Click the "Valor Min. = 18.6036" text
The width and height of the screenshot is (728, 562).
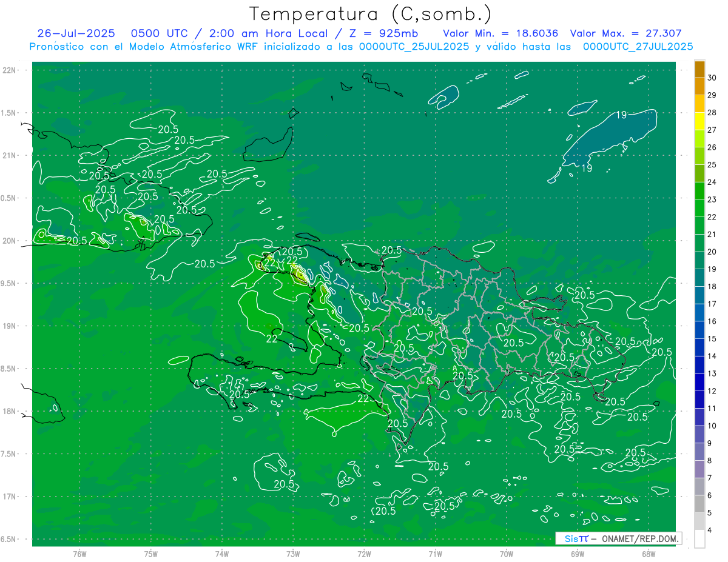click(x=501, y=34)
